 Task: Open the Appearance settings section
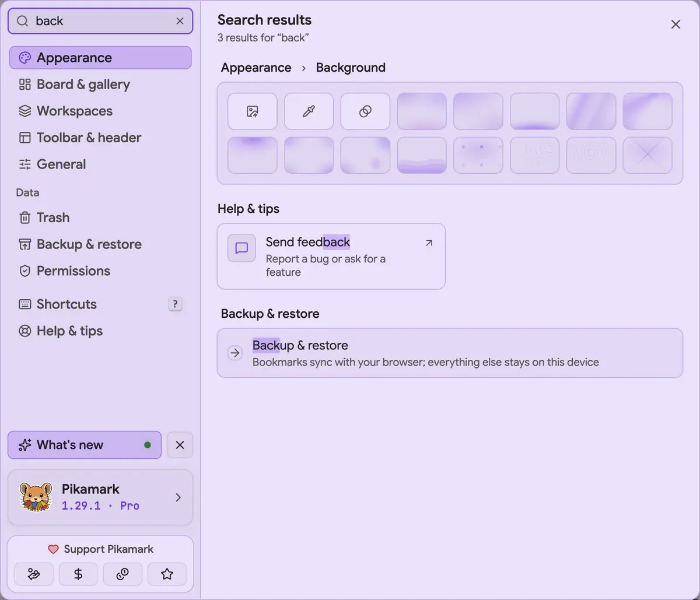[x=100, y=58]
